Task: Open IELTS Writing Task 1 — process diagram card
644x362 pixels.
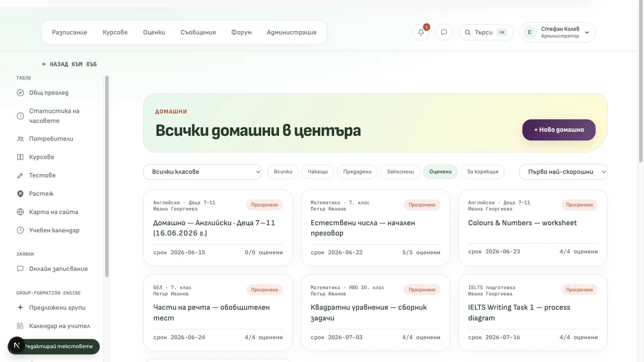Action: [x=533, y=312]
